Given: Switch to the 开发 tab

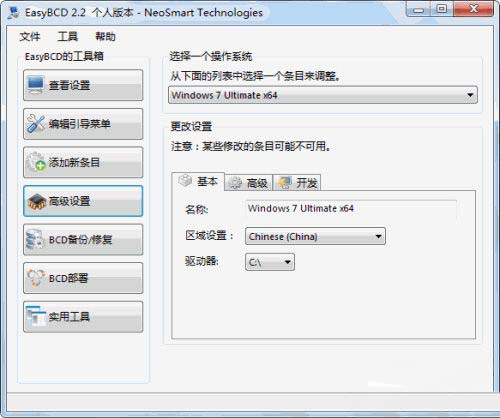Looking at the screenshot, I should [x=297, y=183].
